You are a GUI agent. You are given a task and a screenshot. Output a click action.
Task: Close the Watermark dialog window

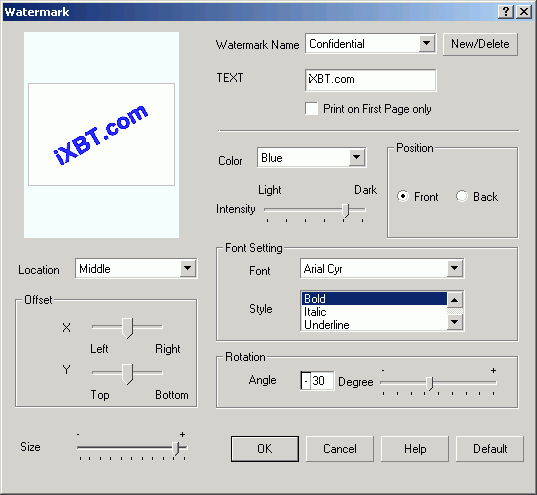(x=523, y=12)
